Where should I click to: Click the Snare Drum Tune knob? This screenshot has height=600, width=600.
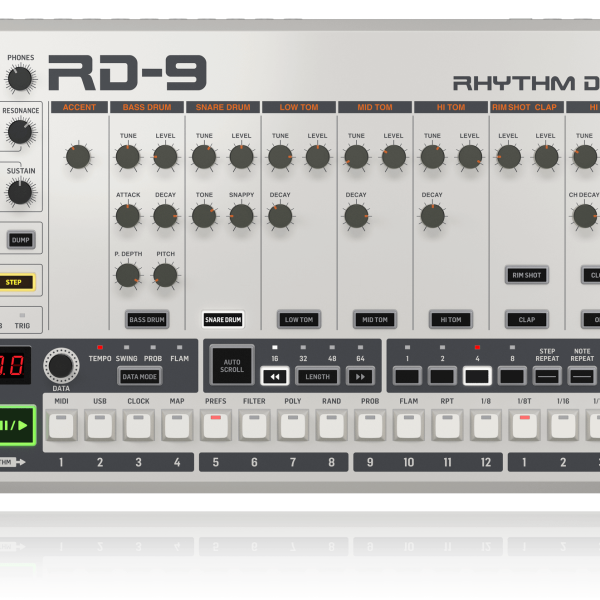click(x=204, y=157)
